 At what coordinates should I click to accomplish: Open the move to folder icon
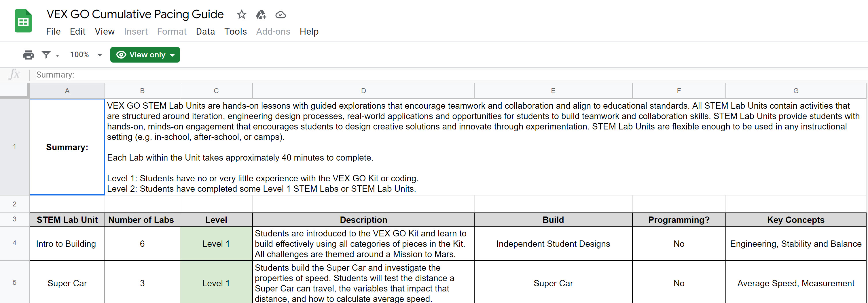[261, 14]
